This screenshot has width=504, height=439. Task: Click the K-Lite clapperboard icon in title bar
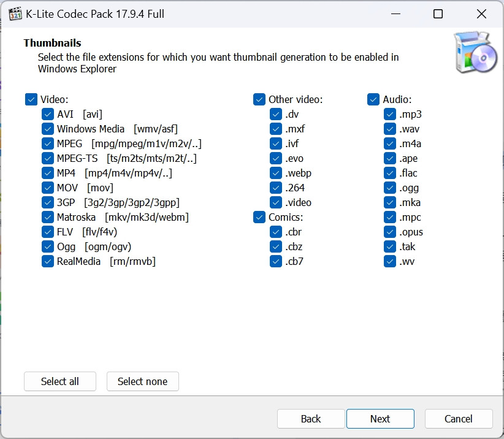[x=15, y=13]
